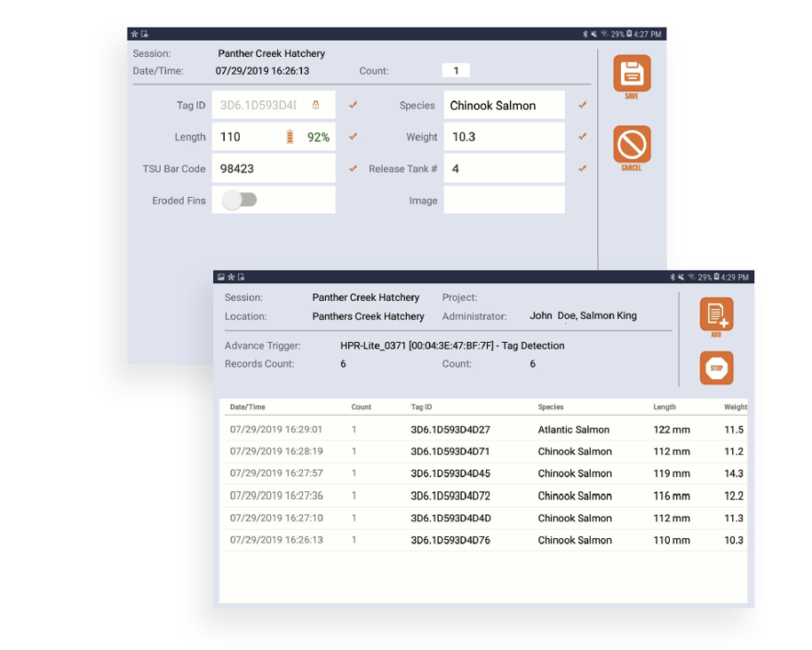812x650 pixels.
Task: Click the Count field showing 1
Action: click(456, 70)
